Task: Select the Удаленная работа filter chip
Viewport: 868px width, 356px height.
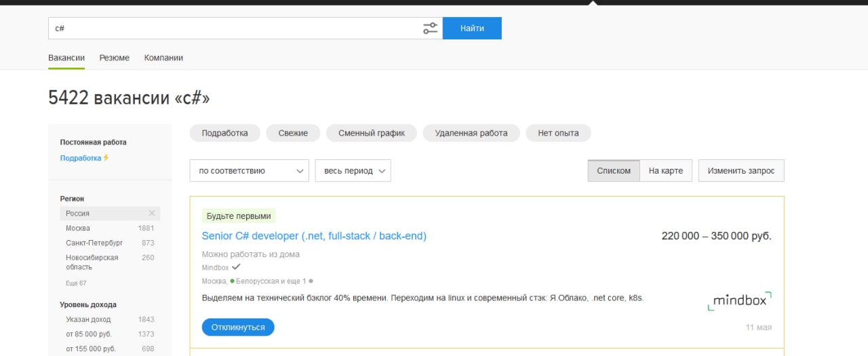Action: pos(471,133)
